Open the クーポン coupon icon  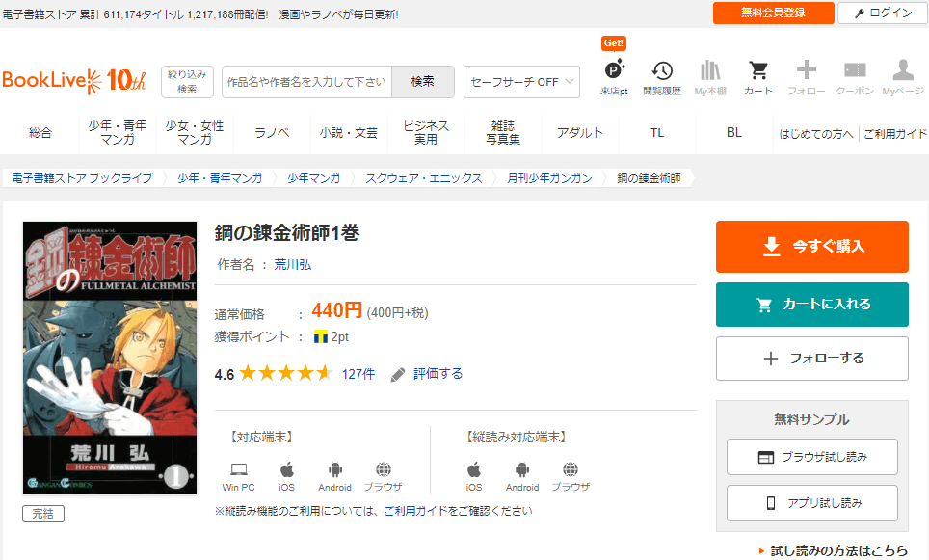coord(855,71)
